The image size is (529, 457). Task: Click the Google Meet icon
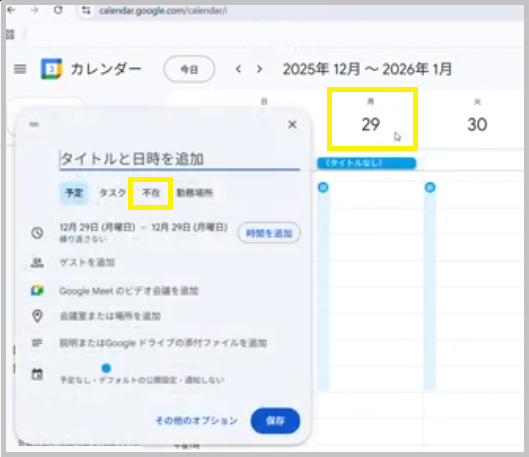pos(37,290)
